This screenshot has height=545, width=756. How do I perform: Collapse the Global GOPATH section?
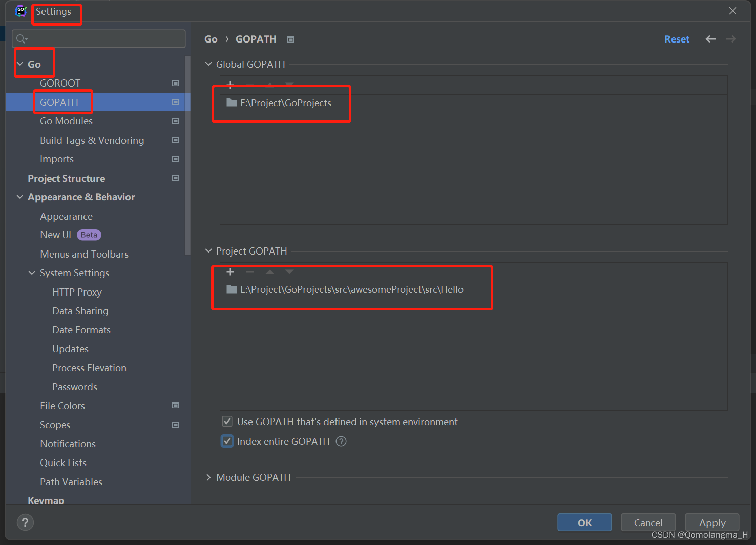pyautogui.click(x=208, y=64)
